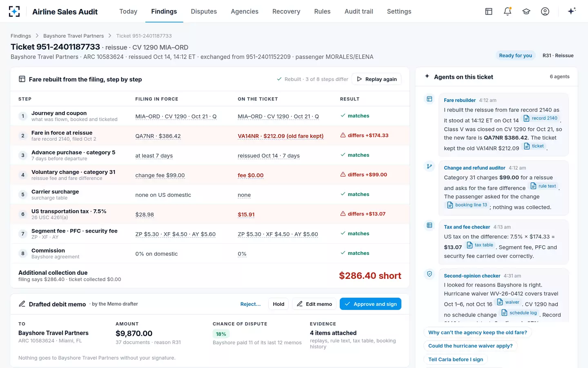Click the table icon beside Fare rebuilt heading

[22, 79]
